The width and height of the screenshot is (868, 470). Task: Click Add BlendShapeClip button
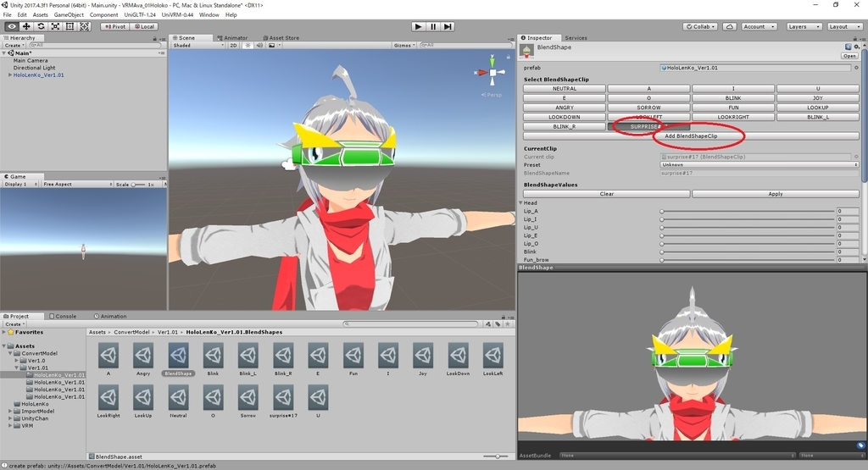pos(691,136)
